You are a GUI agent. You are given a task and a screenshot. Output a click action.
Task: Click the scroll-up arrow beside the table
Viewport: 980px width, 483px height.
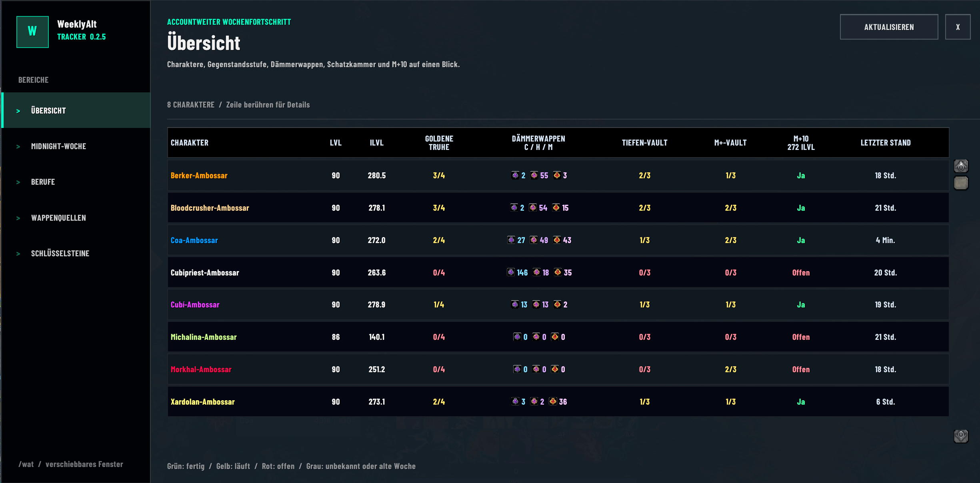(x=961, y=166)
